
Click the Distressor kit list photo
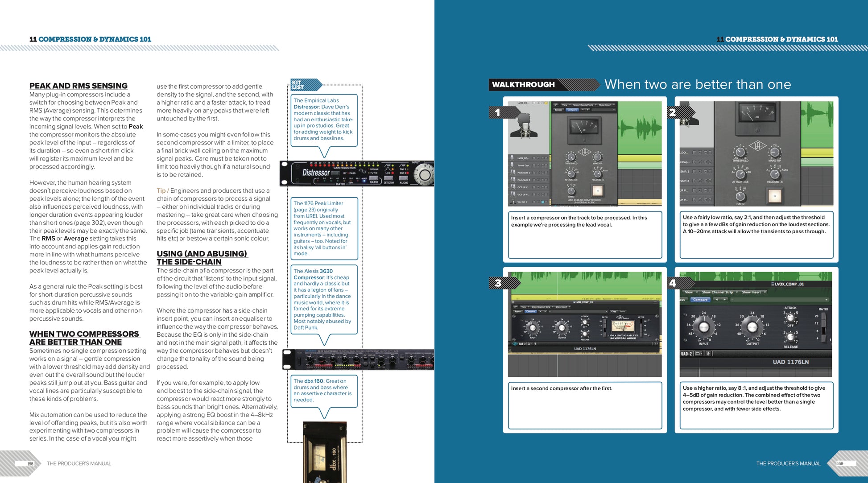357,173
